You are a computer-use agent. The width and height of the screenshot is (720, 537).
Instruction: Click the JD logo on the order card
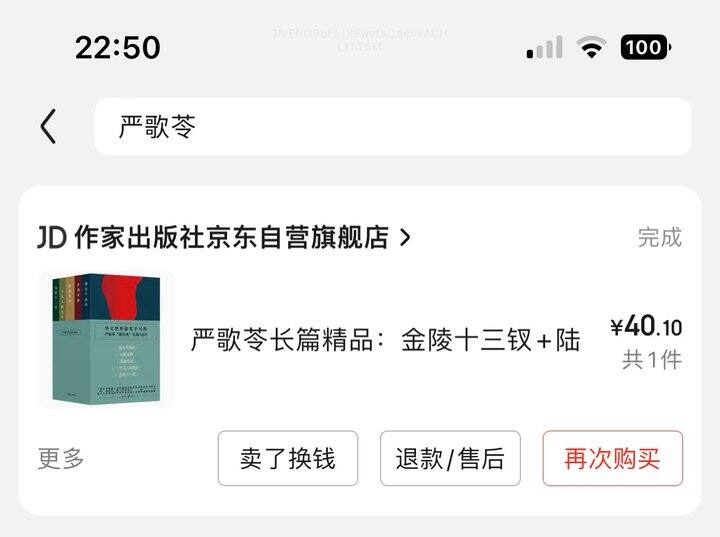pyautogui.click(x=51, y=237)
